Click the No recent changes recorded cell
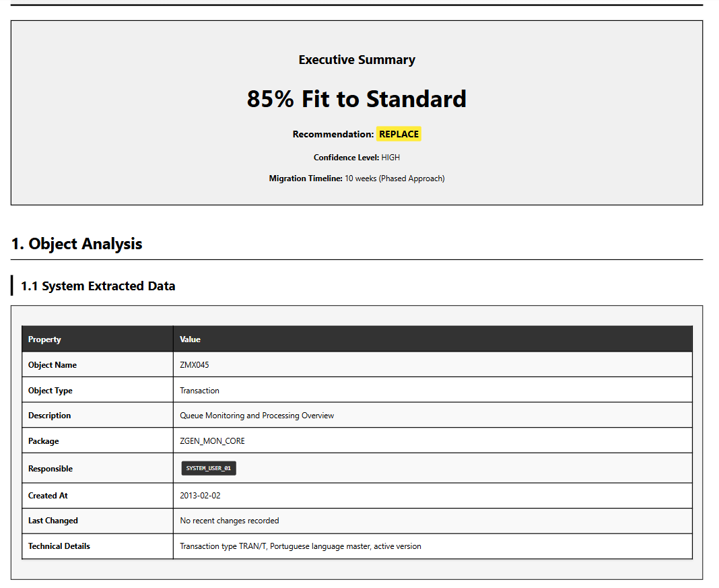This screenshot has width=719, height=588. click(229, 521)
